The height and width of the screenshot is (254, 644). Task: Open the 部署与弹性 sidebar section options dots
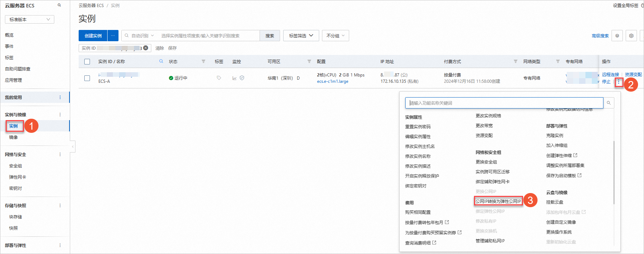pyautogui.click(x=60, y=245)
